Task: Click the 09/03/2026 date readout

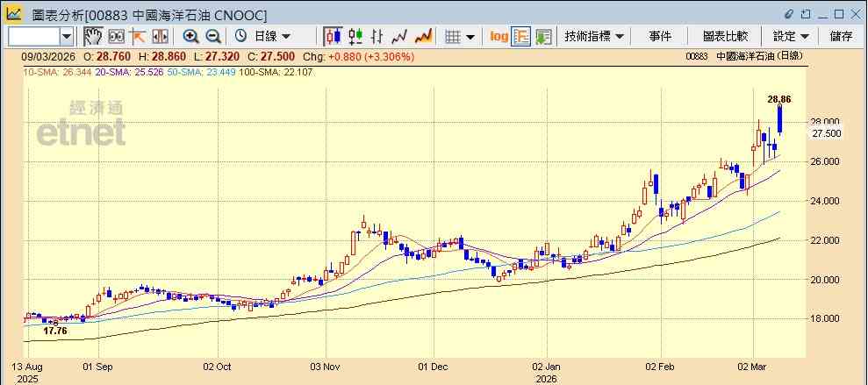Action: (x=50, y=56)
